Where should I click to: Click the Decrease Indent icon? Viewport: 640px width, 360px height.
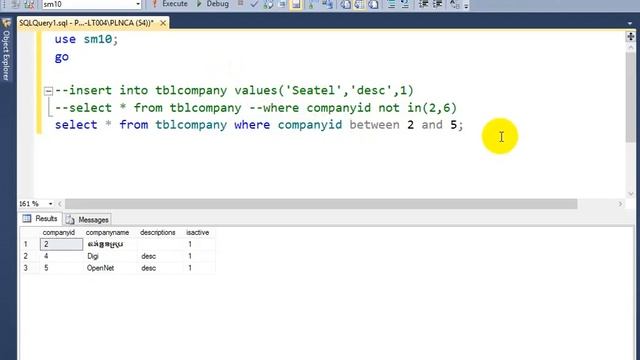(423, 4)
